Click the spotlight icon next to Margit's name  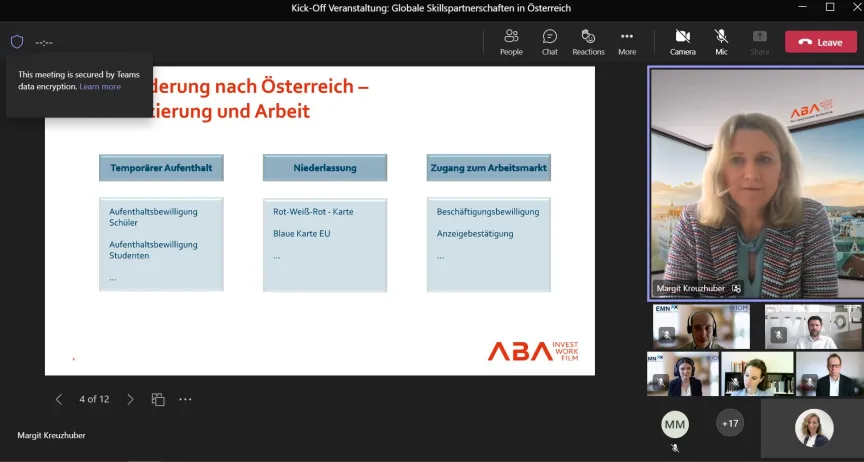click(x=736, y=288)
